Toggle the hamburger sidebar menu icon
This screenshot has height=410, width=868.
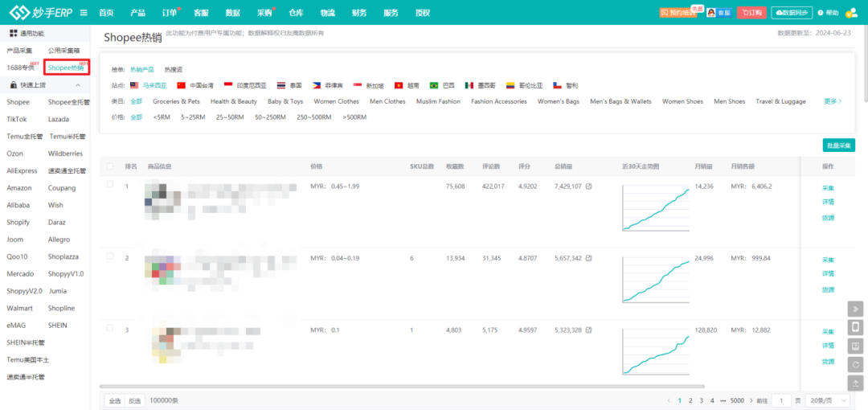click(x=83, y=13)
